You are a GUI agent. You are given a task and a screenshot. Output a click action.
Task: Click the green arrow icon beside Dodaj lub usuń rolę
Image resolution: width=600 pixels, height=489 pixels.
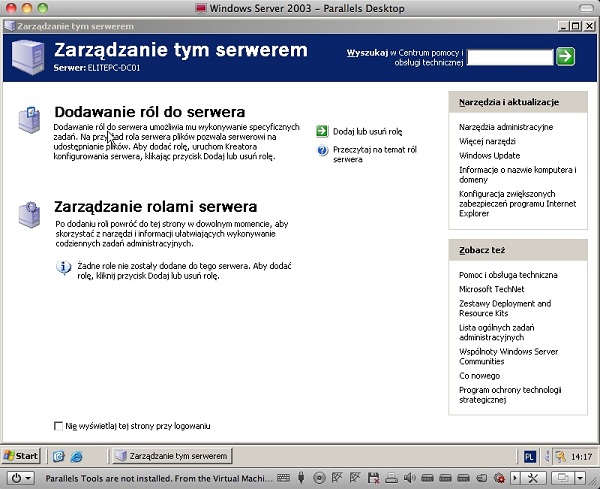322,131
